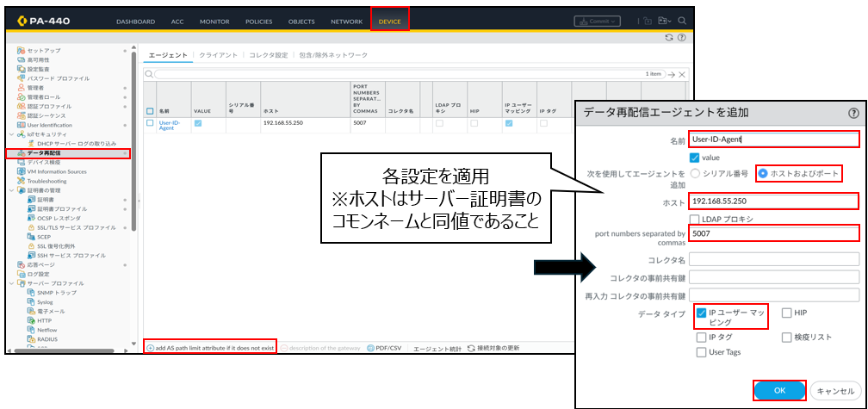Open 認証プロファイル
The height and width of the screenshot is (409, 868).
[x=49, y=106]
